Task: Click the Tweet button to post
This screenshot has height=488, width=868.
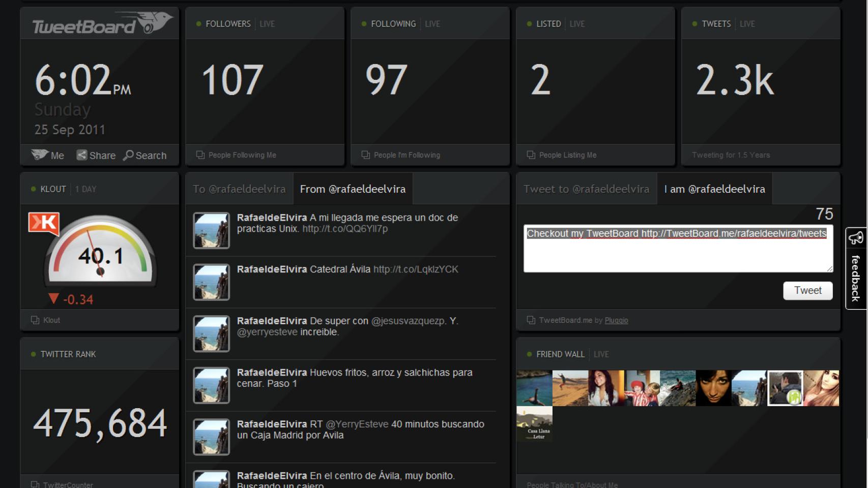Action: [x=807, y=290]
